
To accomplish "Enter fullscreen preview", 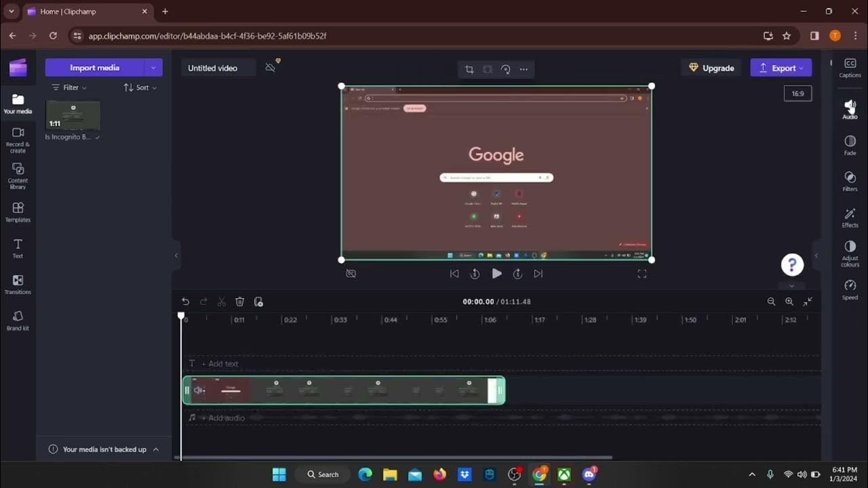I will pos(642,274).
